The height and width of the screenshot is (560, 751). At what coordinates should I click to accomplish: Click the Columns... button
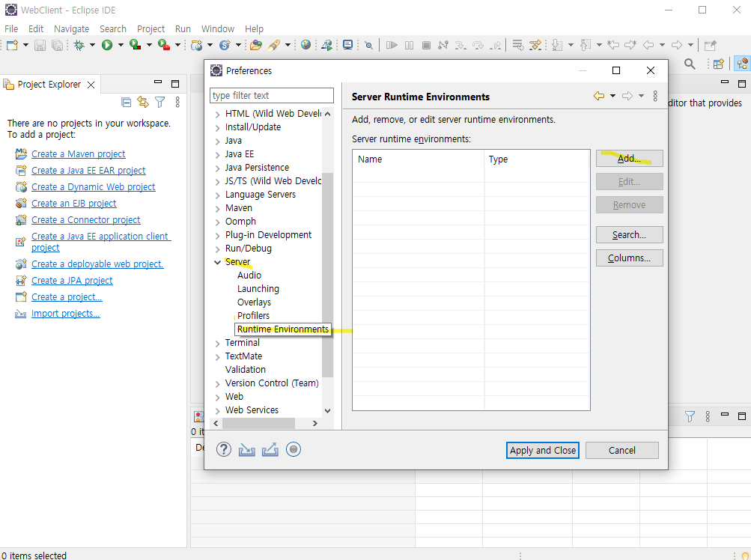pos(630,258)
